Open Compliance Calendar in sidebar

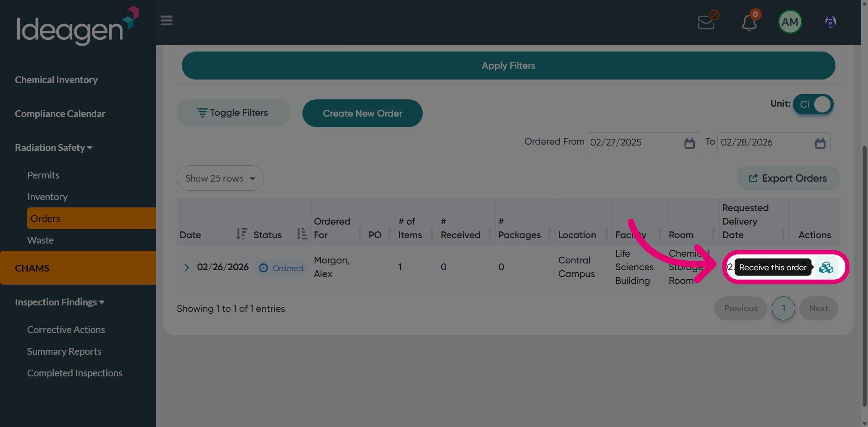(x=60, y=114)
